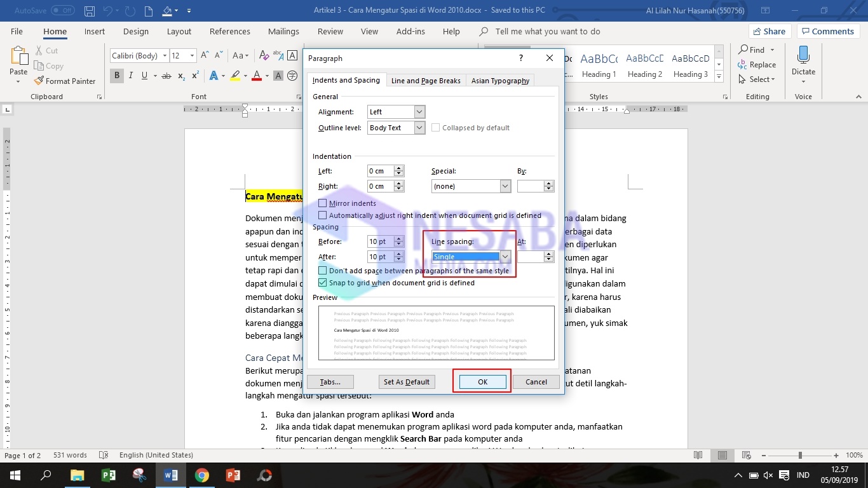The image size is (868, 488).
Task: Apply Underline formatting
Action: point(145,76)
